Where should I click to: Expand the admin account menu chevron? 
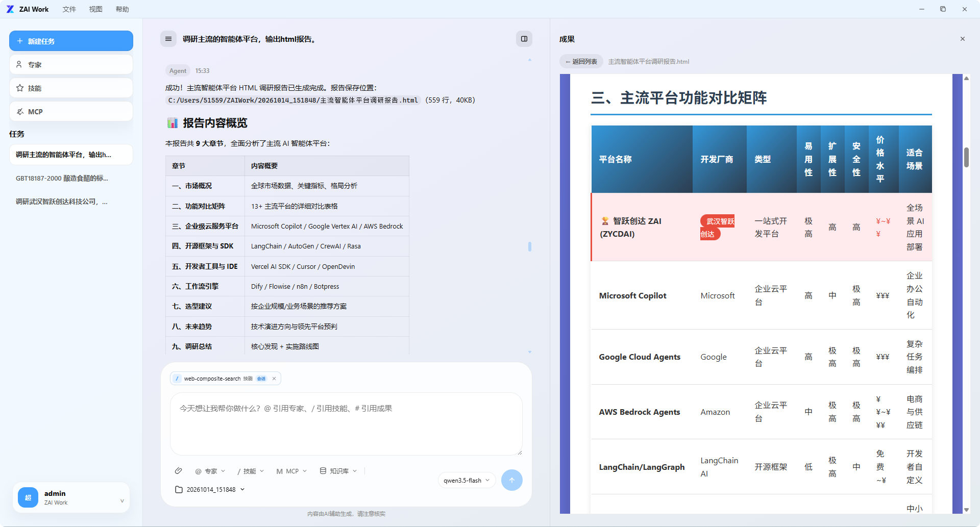[x=122, y=500]
